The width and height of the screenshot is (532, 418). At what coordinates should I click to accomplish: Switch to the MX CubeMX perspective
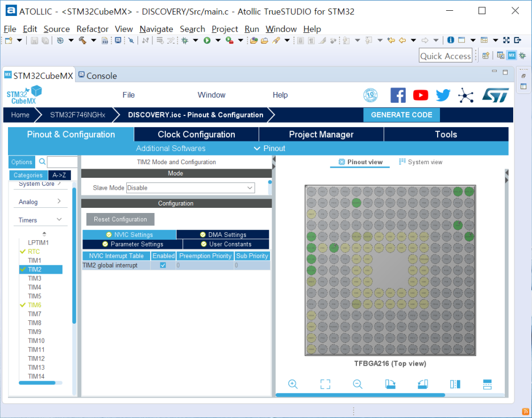point(512,55)
